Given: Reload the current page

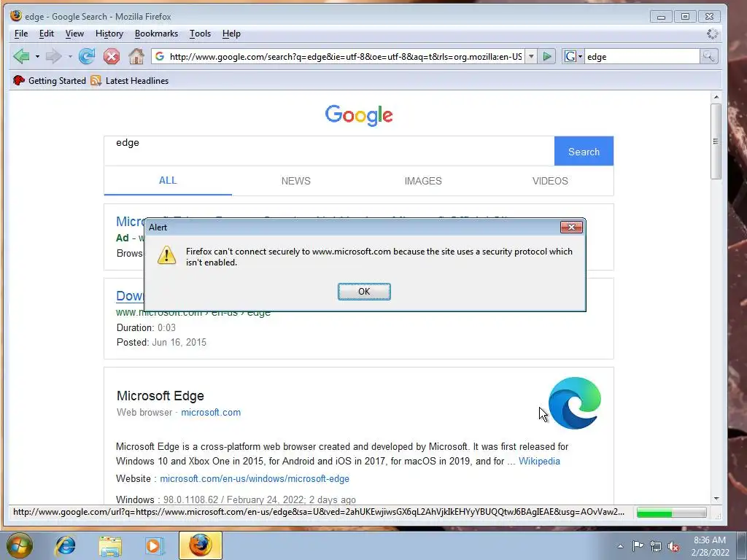Looking at the screenshot, I should coord(87,56).
